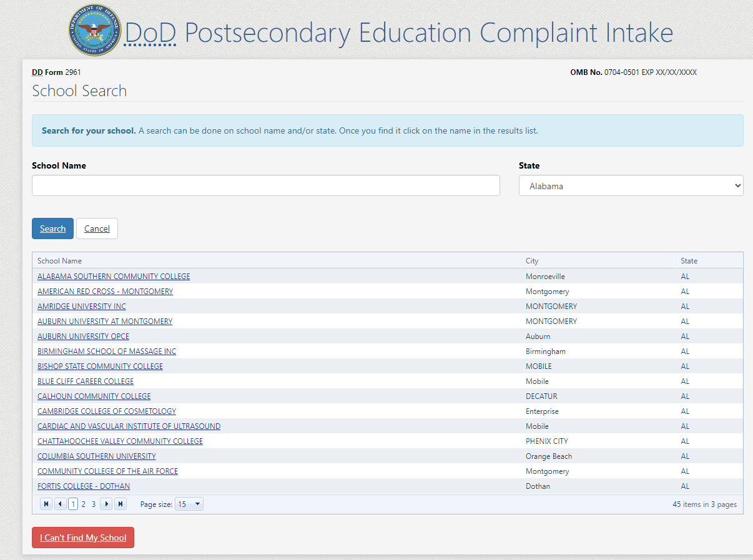Viewport: 753px width, 560px height.
Task: Click the I Can't Find My School button
Action: coord(83,538)
